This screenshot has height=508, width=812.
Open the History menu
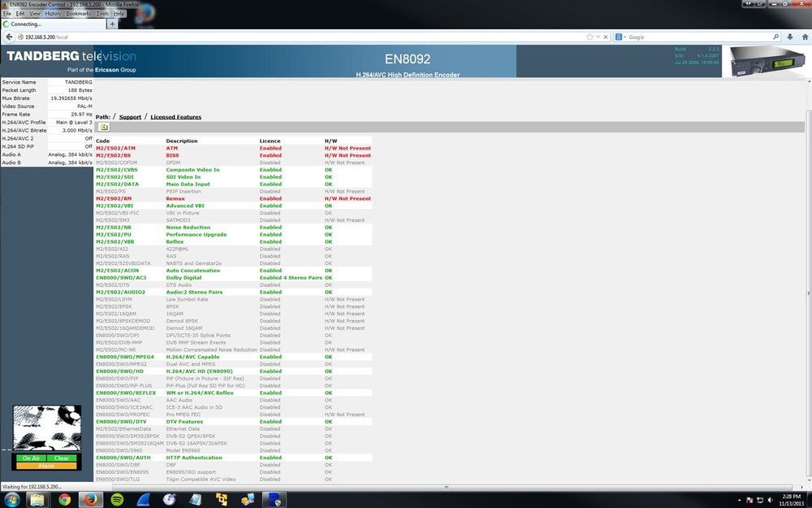pyautogui.click(x=53, y=14)
